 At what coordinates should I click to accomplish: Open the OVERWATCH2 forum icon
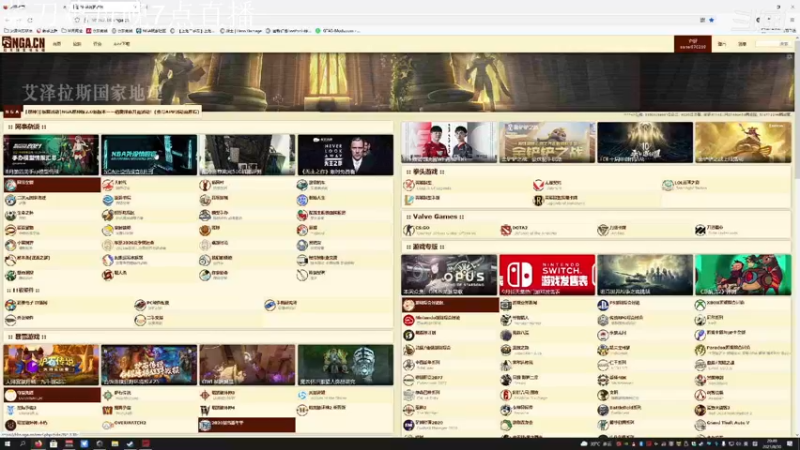tap(107, 424)
